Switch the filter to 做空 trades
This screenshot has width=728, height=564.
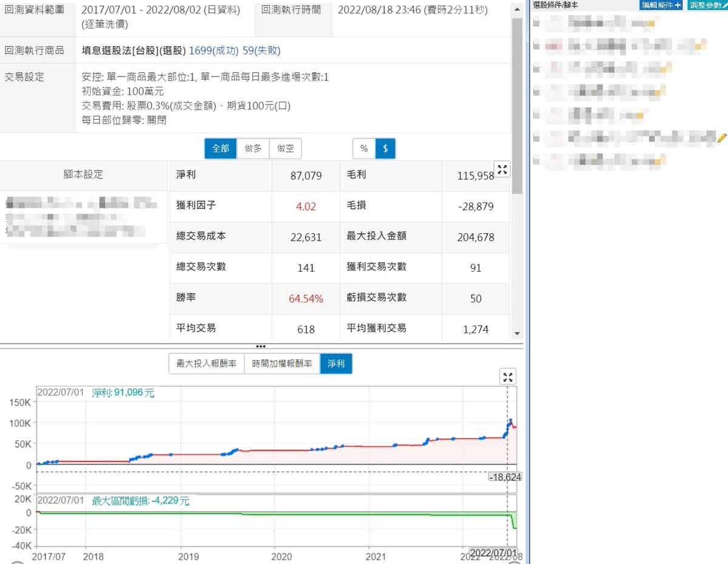click(285, 149)
